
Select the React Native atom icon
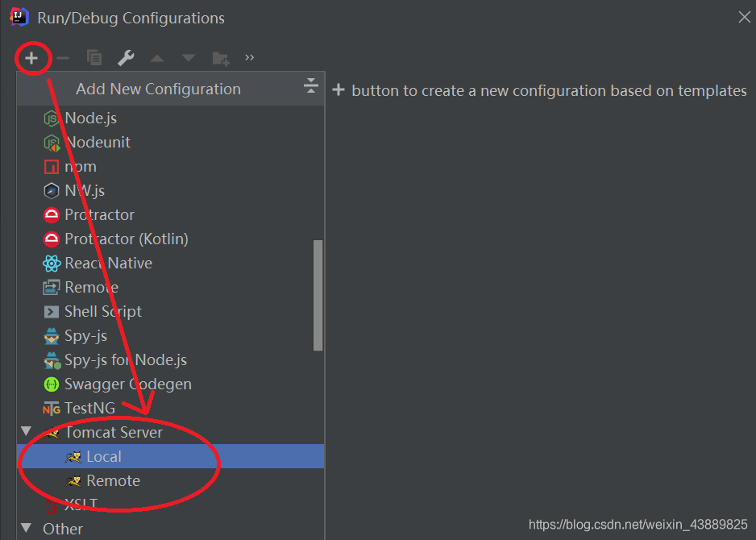pos(52,264)
